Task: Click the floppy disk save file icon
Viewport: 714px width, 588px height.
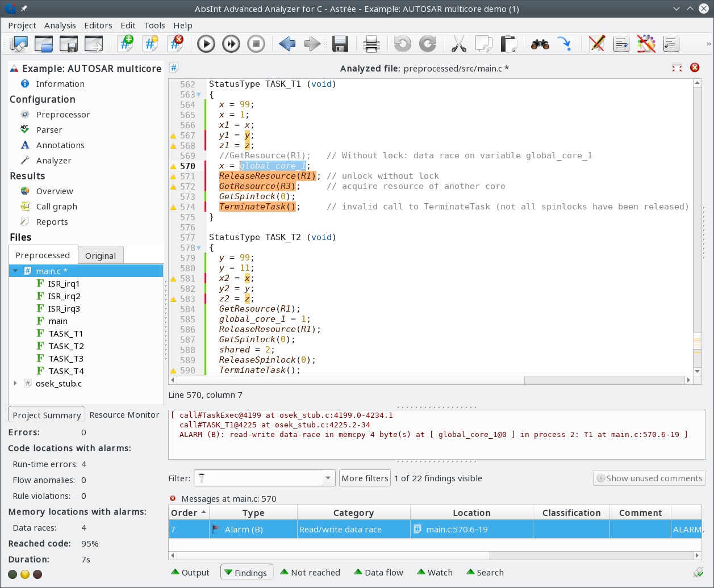Action: [x=340, y=44]
